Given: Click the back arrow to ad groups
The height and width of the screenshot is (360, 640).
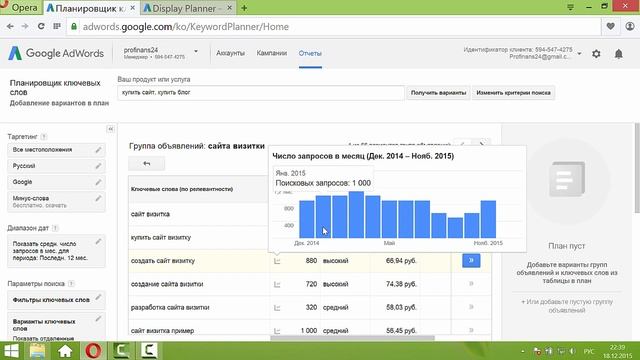Looking at the screenshot, I should (147, 164).
